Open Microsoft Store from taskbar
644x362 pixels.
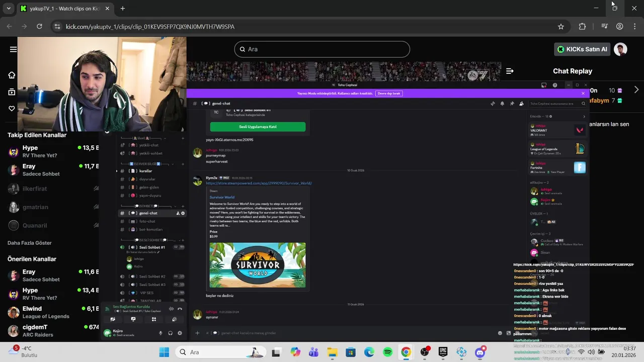coord(351,352)
